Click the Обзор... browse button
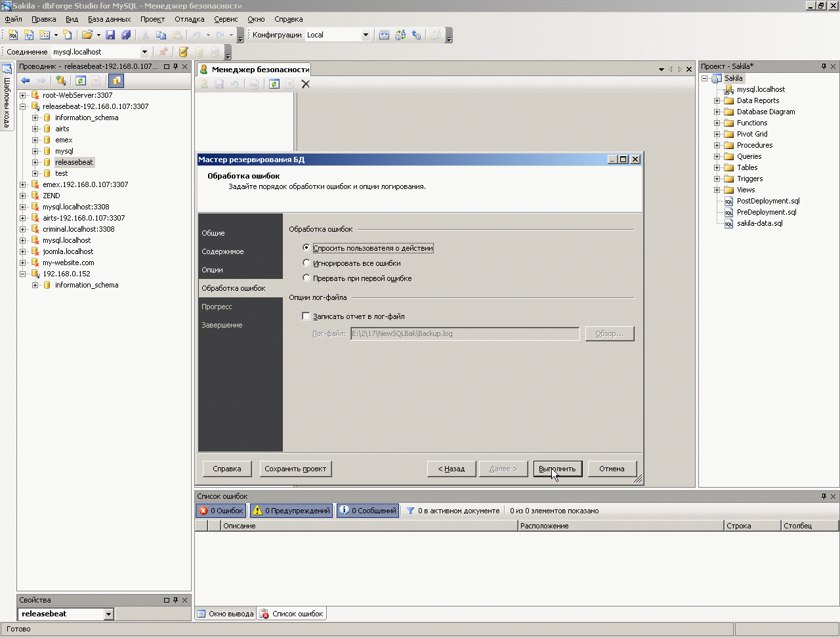This screenshot has height=638, width=840. [x=610, y=333]
